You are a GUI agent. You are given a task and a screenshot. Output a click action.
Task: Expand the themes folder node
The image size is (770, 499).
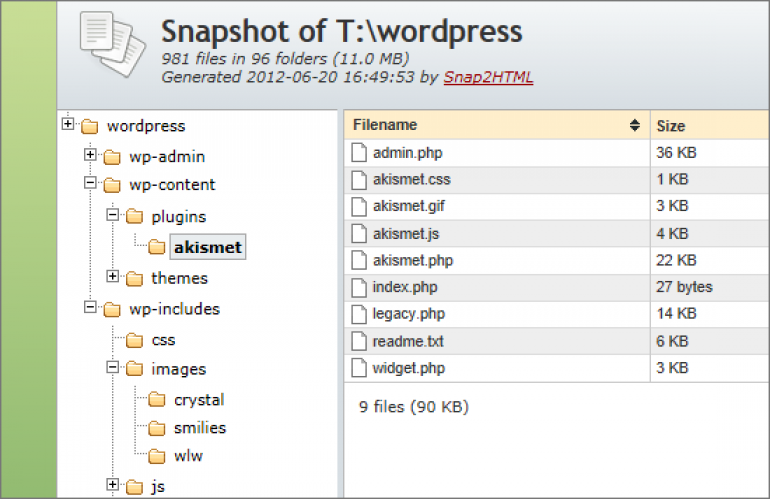pos(112,276)
